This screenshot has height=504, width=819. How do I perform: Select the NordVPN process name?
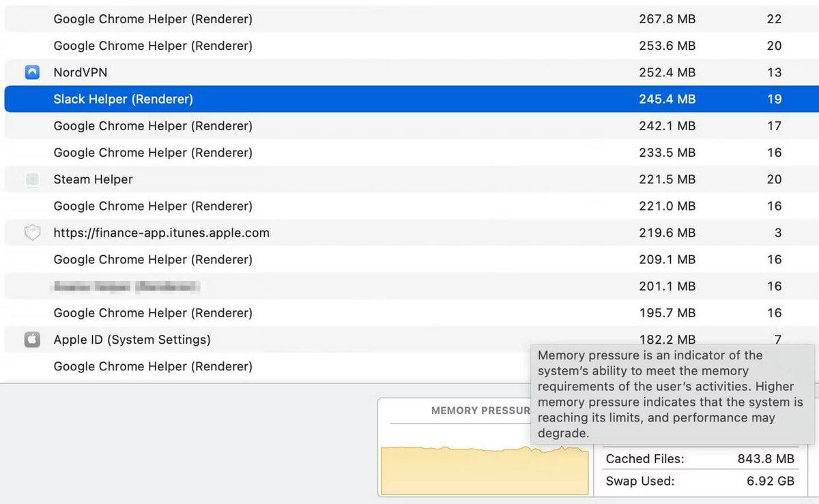(81, 72)
